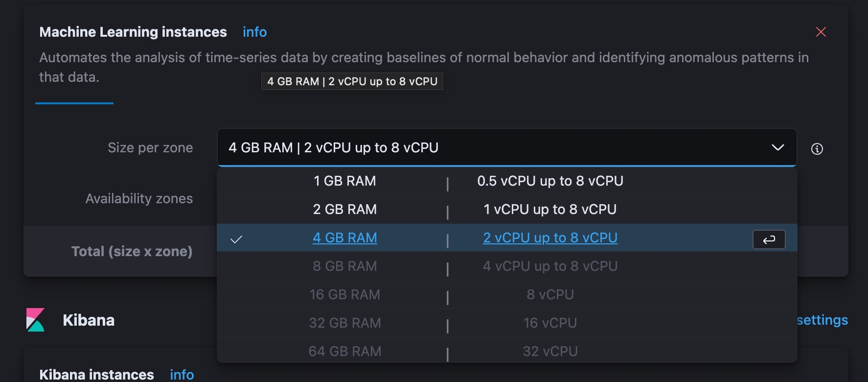Choose 4 GB RAM selected option
This screenshot has width=868, height=382.
pyautogui.click(x=507, y=238)
